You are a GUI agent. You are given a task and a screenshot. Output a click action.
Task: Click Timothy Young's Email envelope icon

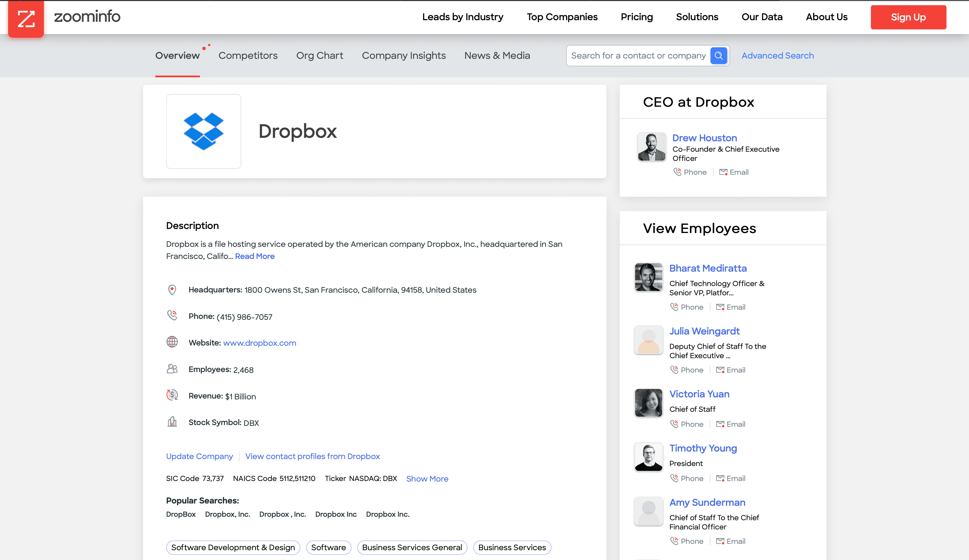pos(720,478)
